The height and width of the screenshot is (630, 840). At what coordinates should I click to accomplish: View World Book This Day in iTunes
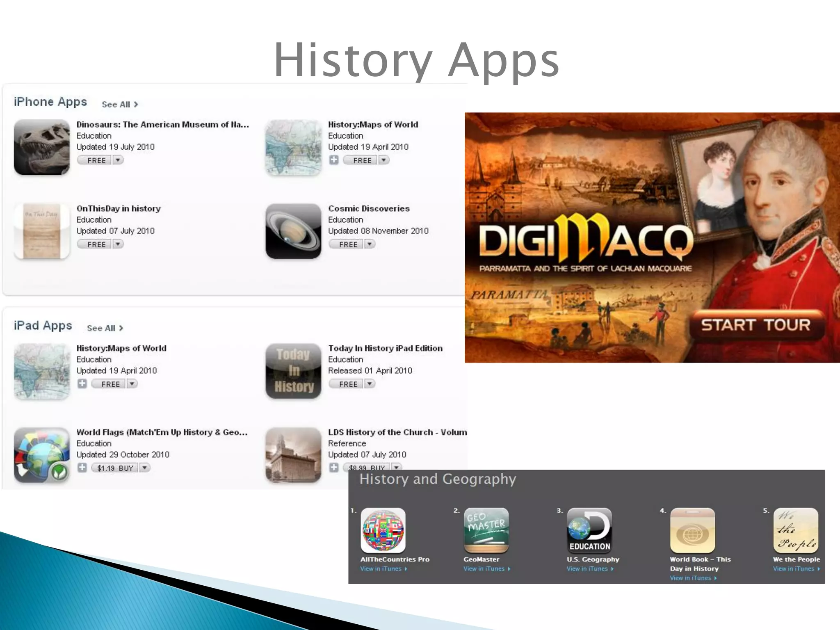pos(693,578)
